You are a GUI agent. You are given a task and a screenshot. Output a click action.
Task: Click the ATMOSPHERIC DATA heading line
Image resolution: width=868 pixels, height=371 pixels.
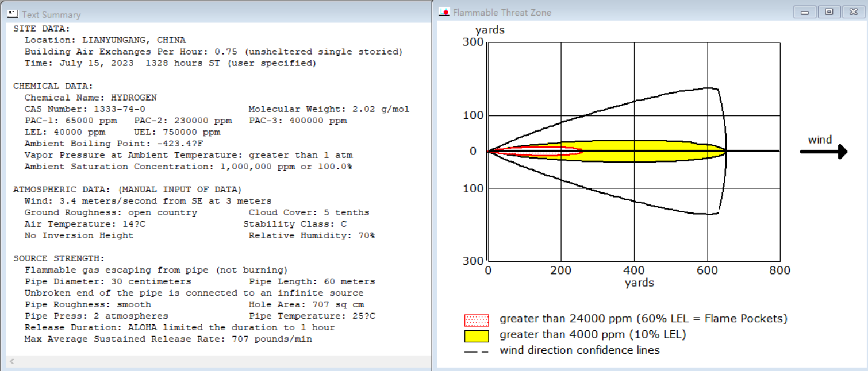[128, 190]
